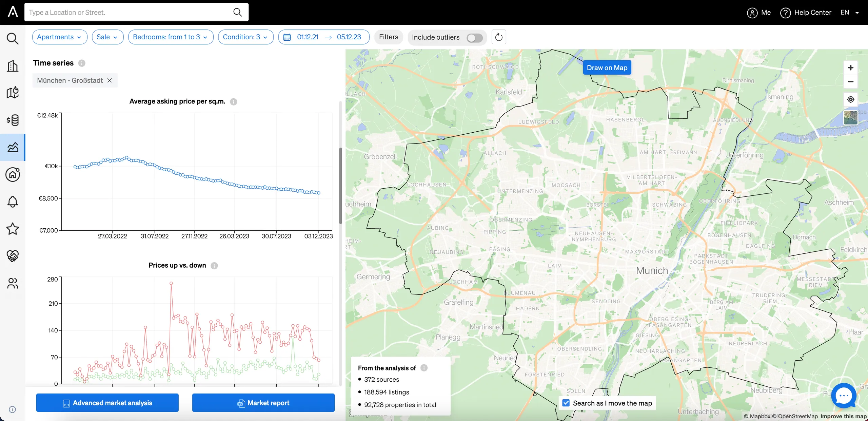Open the favorites star icon
The height and width of the screenshot is (421, 868).
coord(13,229)
